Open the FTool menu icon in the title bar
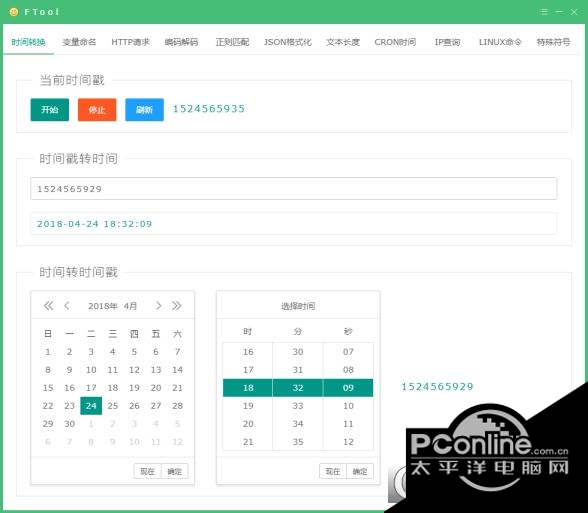This screenshot has height=513, width=588. [544, 12]
